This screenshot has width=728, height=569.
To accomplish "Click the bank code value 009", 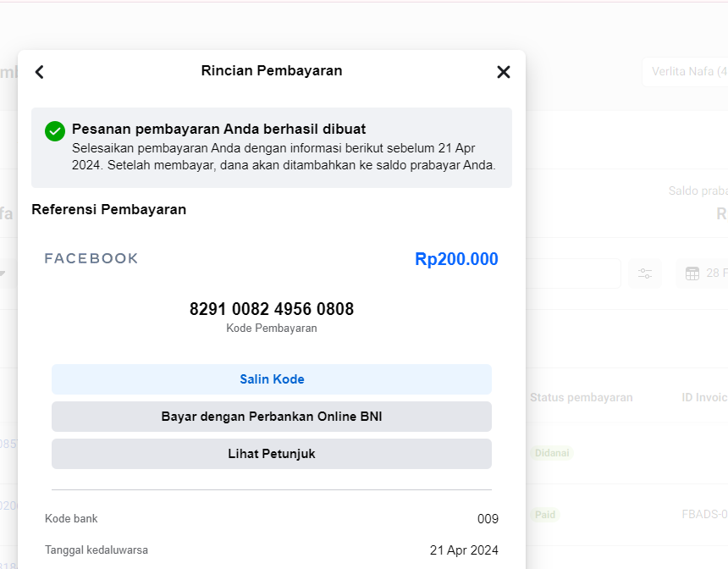I will [x=488, y=519].
